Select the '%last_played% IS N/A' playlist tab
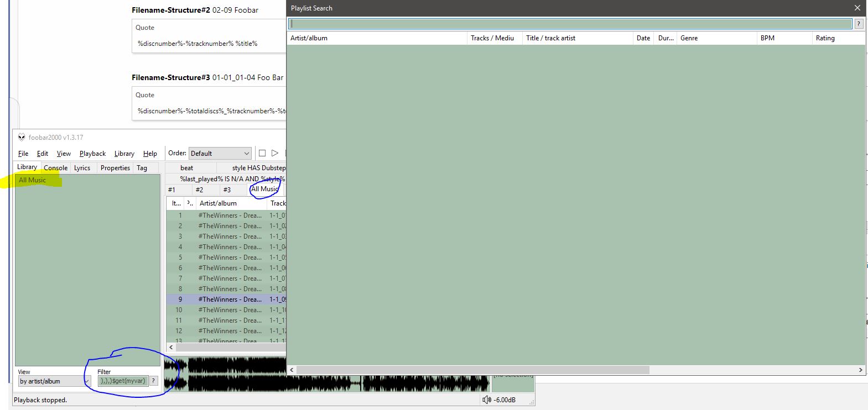 click(226, 178)
